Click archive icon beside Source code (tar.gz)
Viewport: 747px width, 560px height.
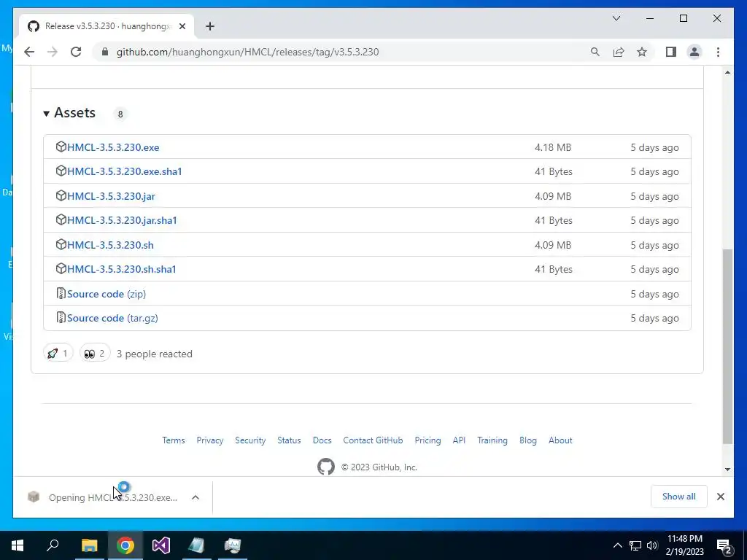point(61,318)
